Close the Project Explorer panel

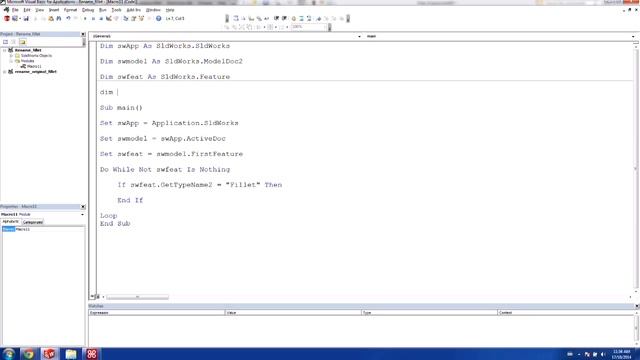click(x=83, y=34)
